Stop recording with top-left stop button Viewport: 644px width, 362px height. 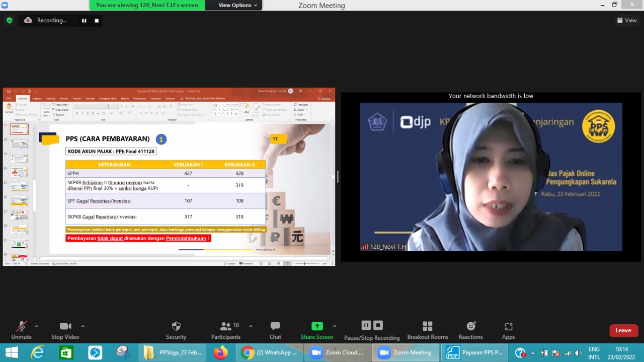(97, 21)
